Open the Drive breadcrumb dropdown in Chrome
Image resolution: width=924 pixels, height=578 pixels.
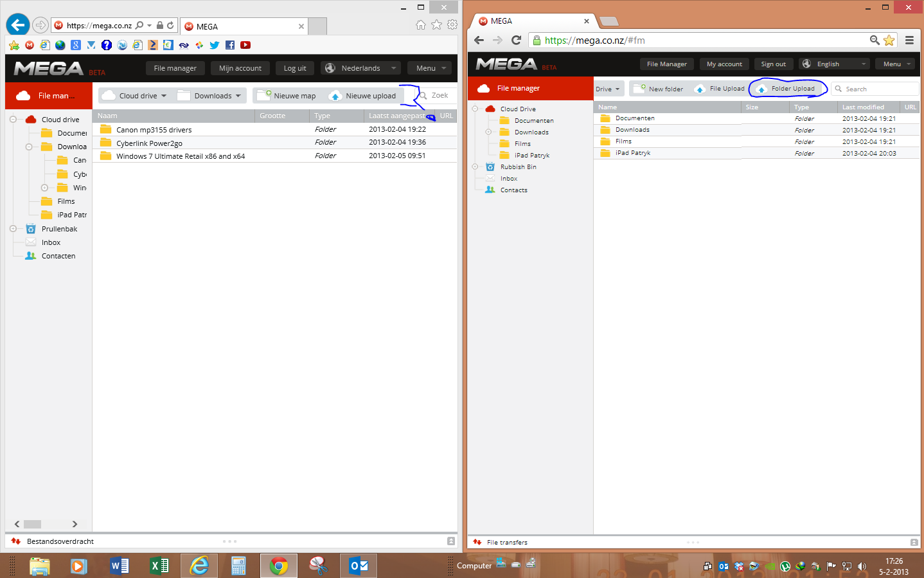click(608, 89)
